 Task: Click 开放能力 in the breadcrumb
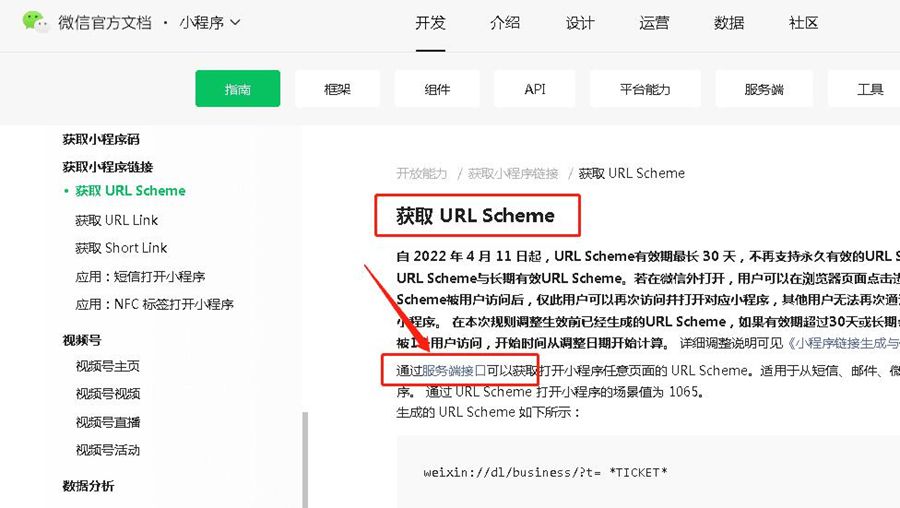pos(421,173)
